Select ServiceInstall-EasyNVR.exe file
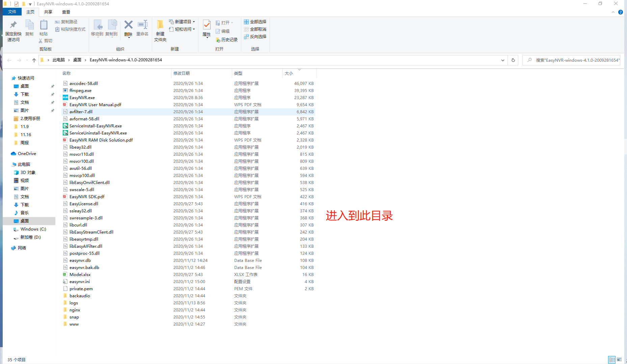Viewport: 627px width, 364px height. point(96,126)
